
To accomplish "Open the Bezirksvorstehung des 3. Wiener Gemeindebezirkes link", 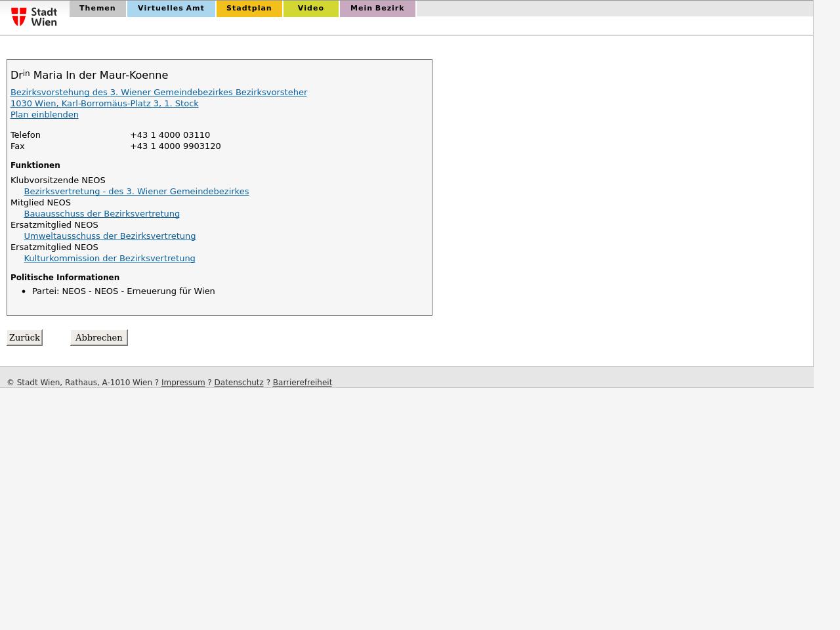I will click(x=158, y=93).
